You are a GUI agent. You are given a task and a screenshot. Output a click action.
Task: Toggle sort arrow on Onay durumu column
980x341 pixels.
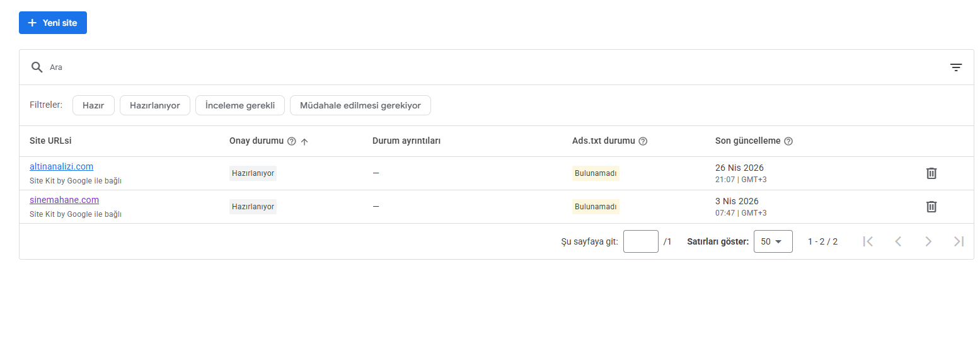click(x=304, y=141)
